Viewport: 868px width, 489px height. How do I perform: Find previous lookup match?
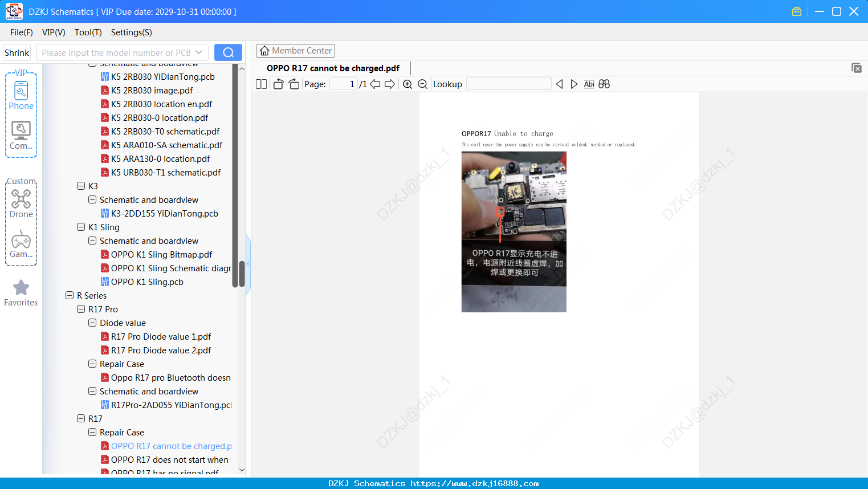559,84
